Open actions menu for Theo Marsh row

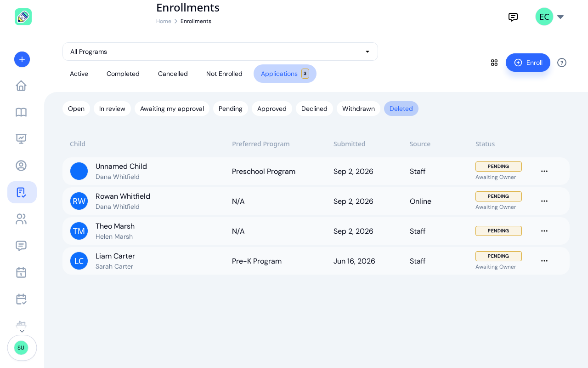[x=544, y=231]
